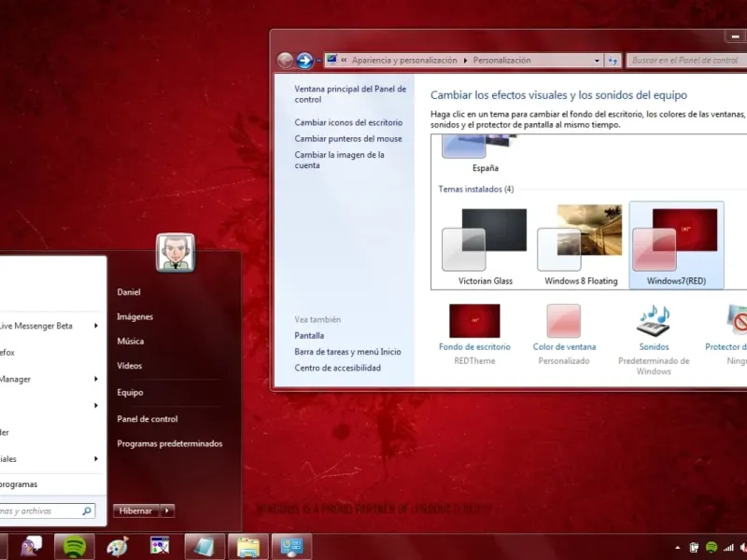Switch to Control Panel taskbar button

(x=291, y=547)
